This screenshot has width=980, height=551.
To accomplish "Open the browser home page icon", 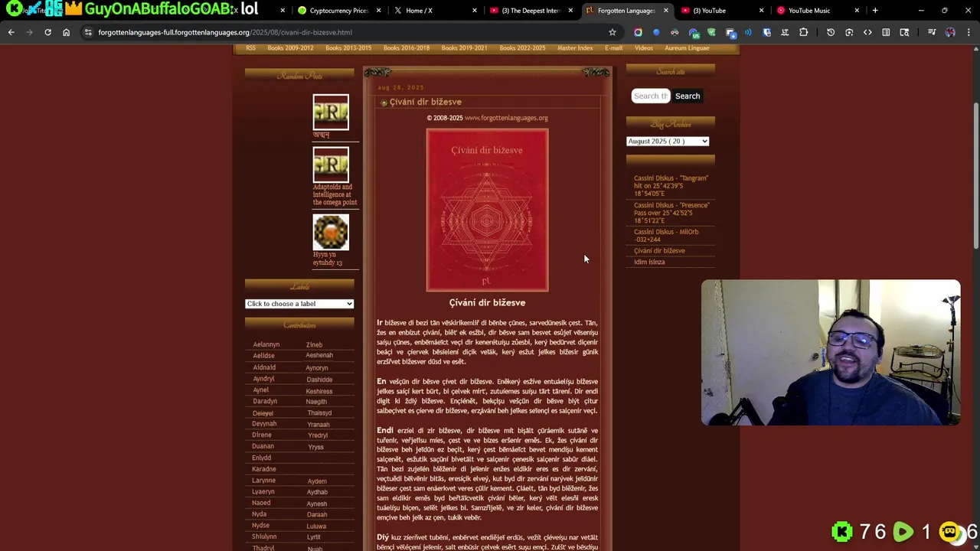I will 66,32.
